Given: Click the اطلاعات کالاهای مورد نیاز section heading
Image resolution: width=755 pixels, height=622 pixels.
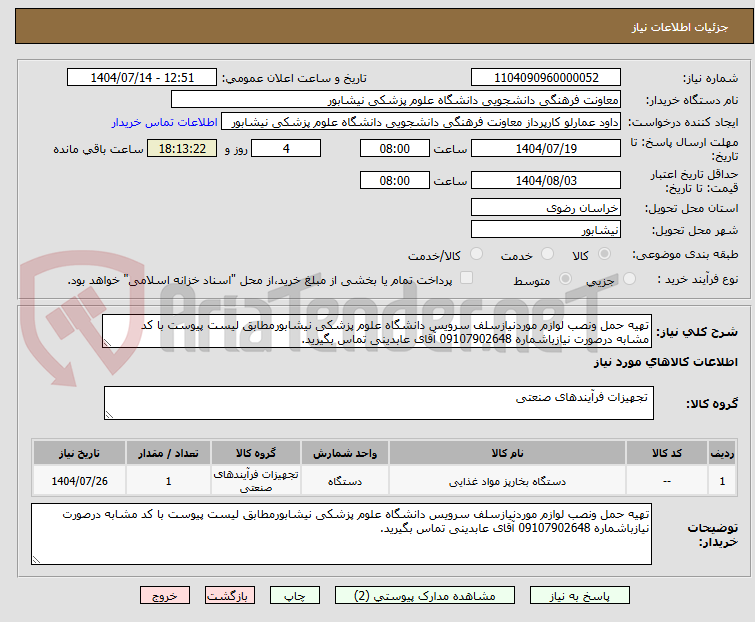Looking at the screenshot, I should (x=666, y=362).
